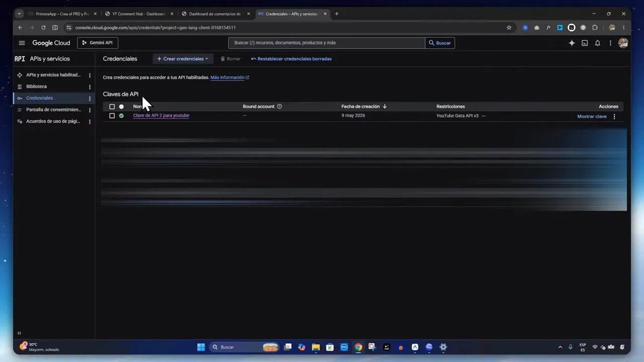Check the Clave de API 2 row checkbox

pos(112,116)
